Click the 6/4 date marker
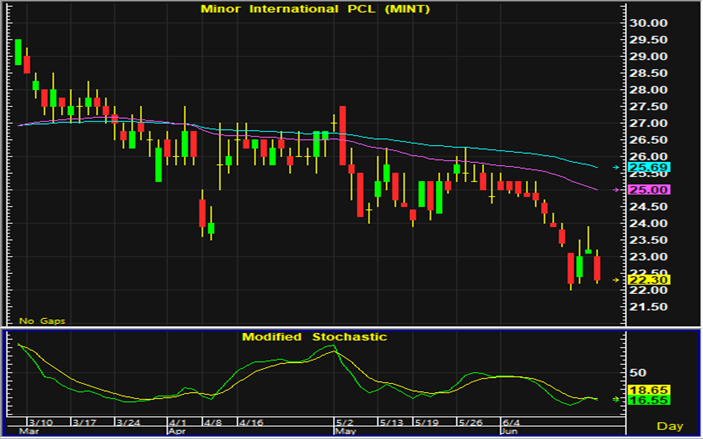This screenshot has height=439, width=703. (x=511, y=423)
